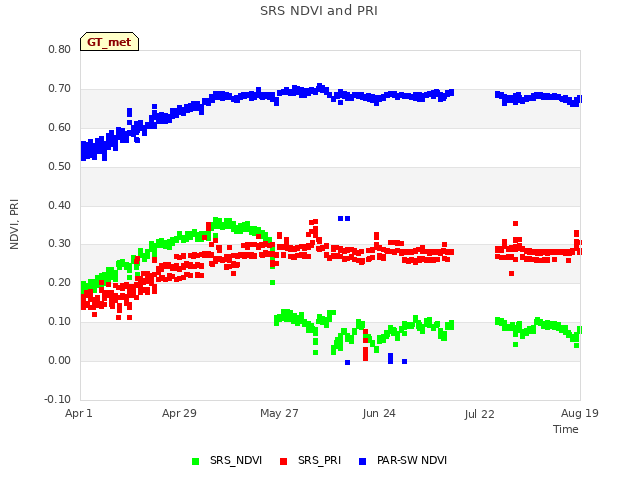Viewport: 640px width, 480px height.
Task: Click the 0.20 y-axis tick label
Action: (60, 282)
